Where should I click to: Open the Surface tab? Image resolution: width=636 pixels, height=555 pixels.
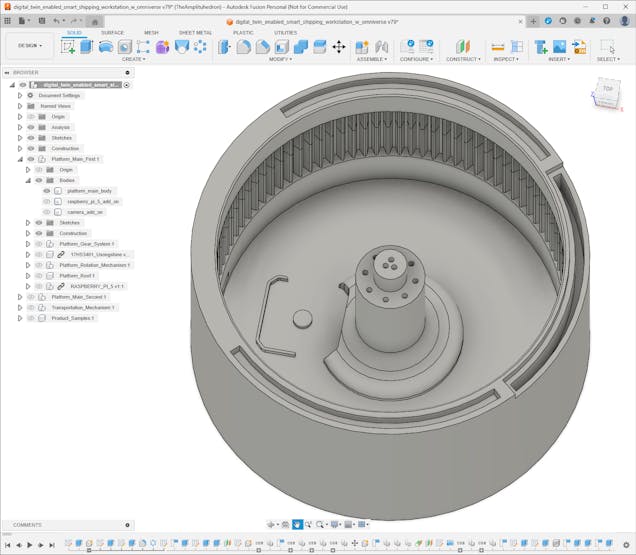113,32
